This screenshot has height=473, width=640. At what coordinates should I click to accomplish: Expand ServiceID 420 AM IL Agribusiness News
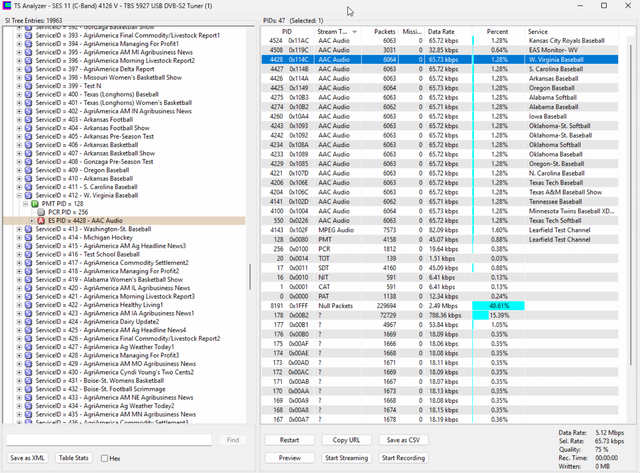tap(19, 288)
